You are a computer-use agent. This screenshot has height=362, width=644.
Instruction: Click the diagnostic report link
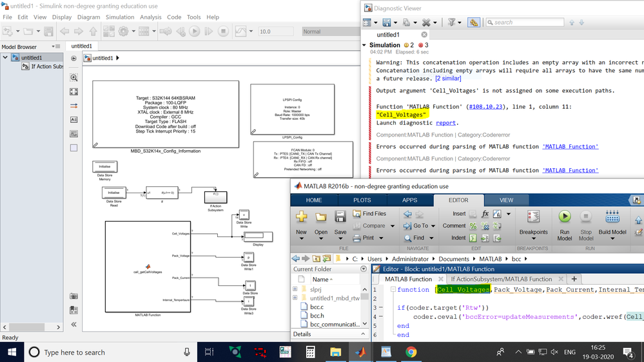(445, 123)
